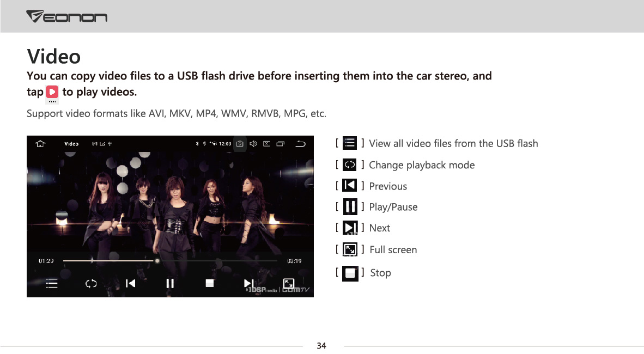The width and height of the screenshot is (644, 354).
Task: Click the red video app icon in the instructions
Action: coord(52,91)
